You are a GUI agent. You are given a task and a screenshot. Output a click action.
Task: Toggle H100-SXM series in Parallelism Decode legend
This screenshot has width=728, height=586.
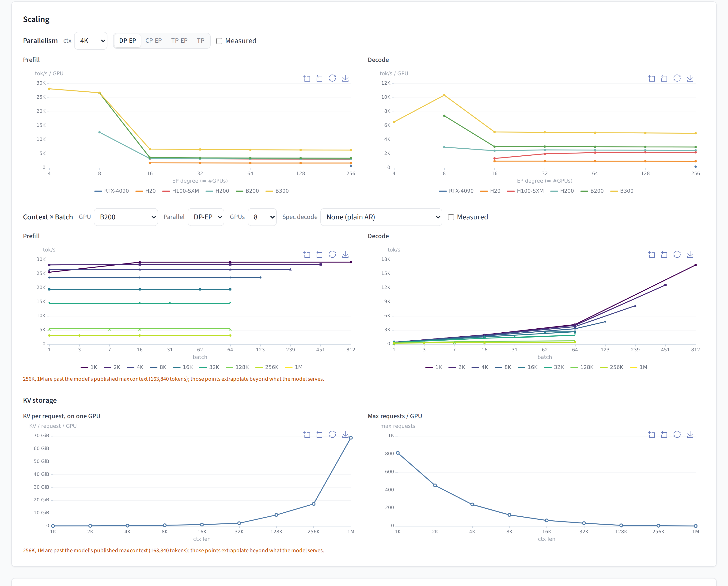(x=525, y=191)
